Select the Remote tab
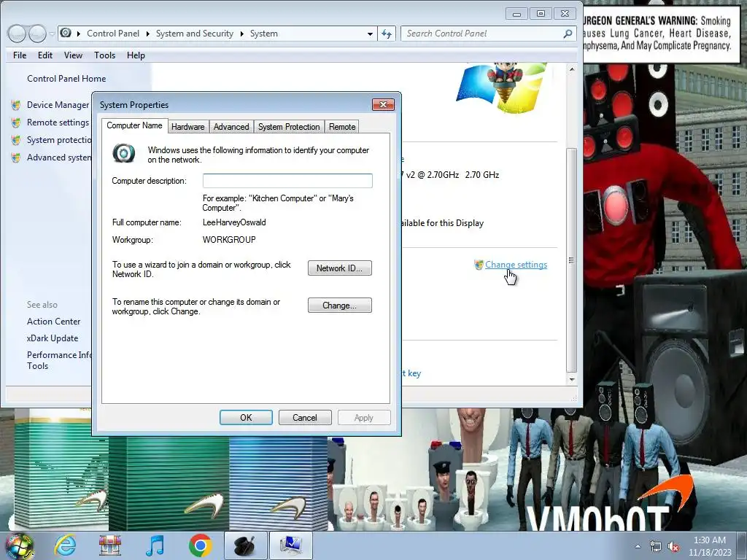The image size is (747, 560). (342, 127)
